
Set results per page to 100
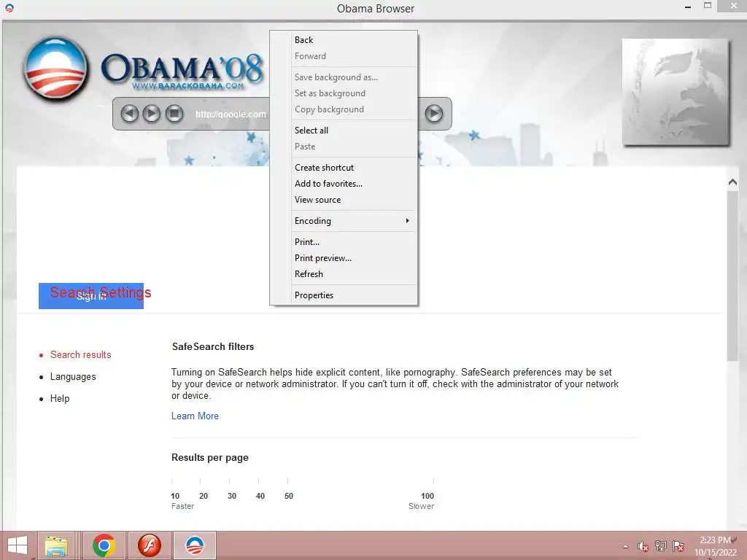coord(427,496)
